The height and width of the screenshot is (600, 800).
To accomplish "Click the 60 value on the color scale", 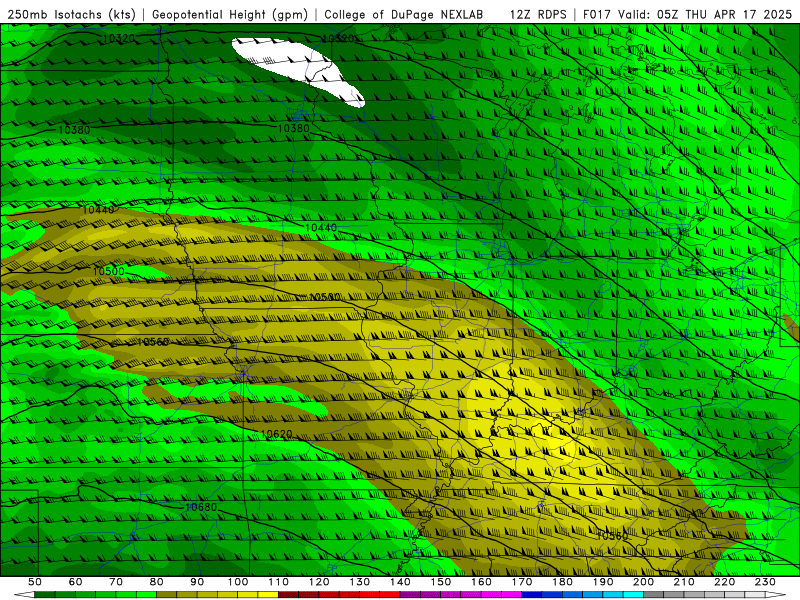I will click(x=76, y=582).
